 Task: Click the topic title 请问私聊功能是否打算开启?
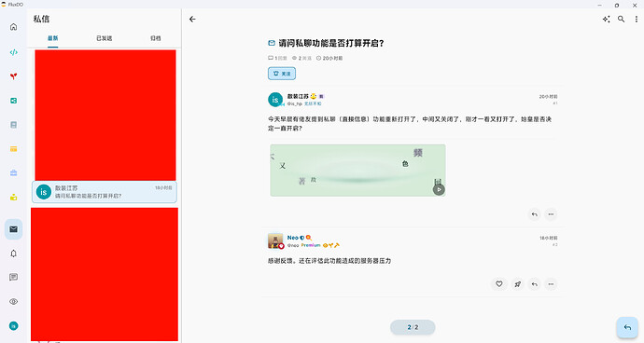tap(331, 43)
